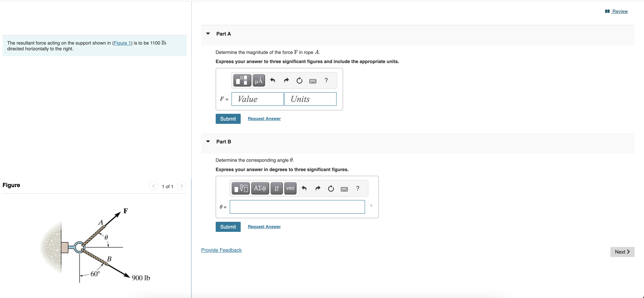Click the up-down arrows button in Part B

point(276,188)
